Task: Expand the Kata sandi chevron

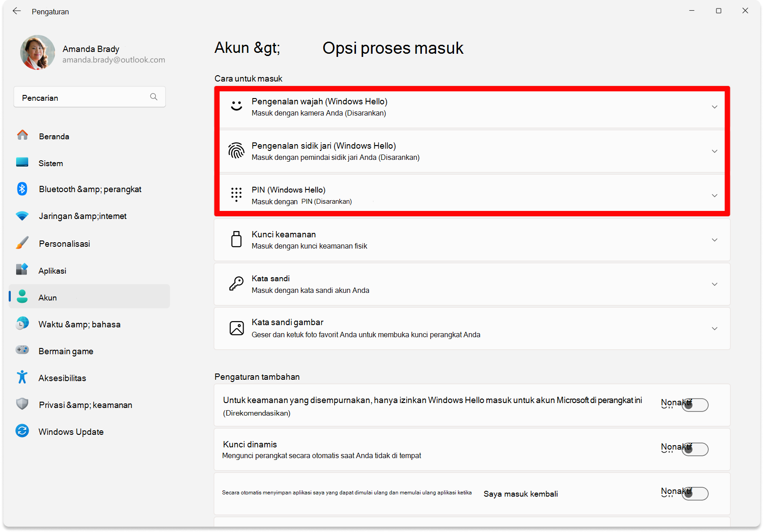Action: click(715, 284)
